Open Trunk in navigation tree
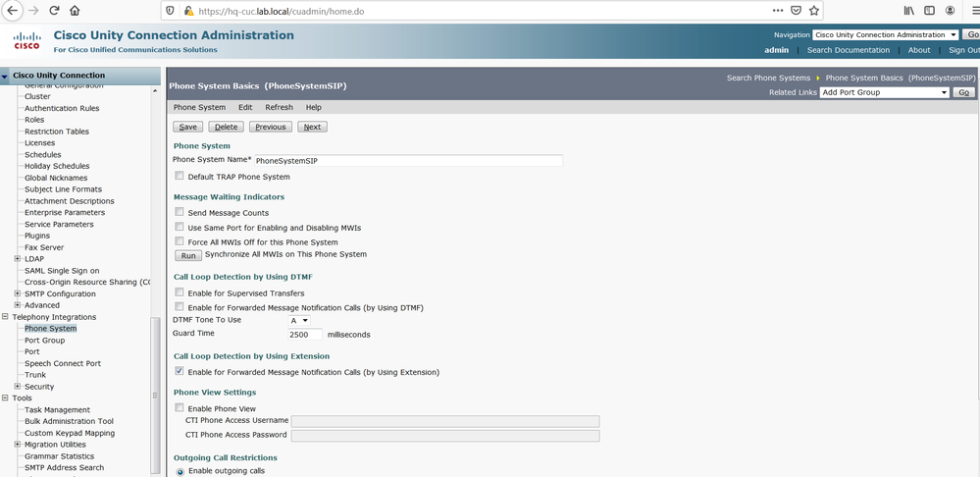 tap(35, 375)
